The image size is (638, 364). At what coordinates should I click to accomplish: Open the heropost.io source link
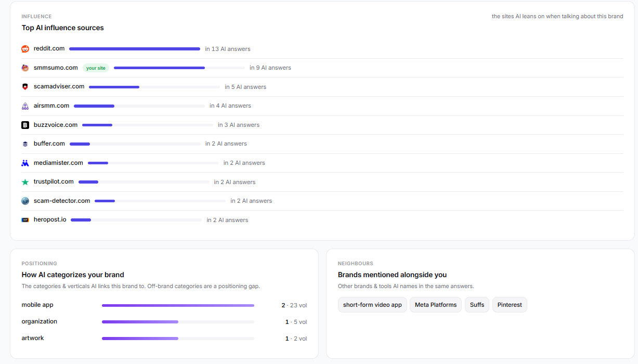pyautogui.click(x=50, y=219)
